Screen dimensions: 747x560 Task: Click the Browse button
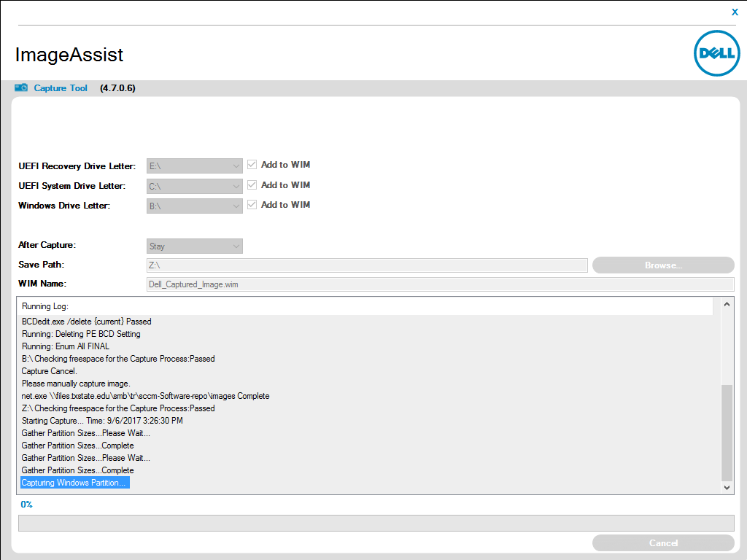pyautogui.click(x=663, y=265)
